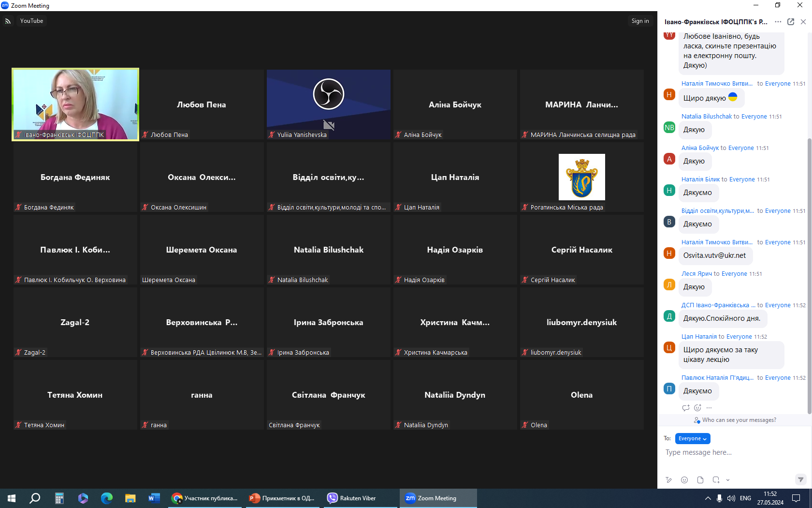Screen dimensions: 812x508
Task: Click the file attachment icon in chat
Action: tap(700, 480)
